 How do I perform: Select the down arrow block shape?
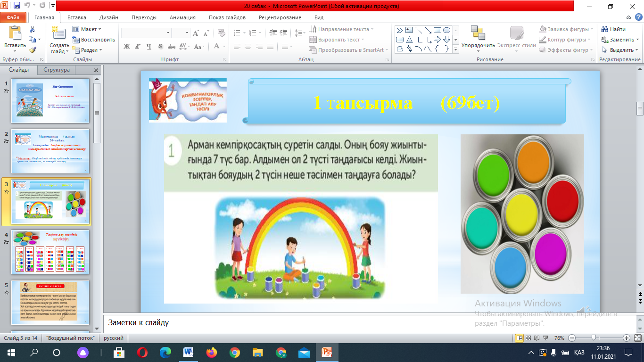pyautogui.click(x=446, y=40)
